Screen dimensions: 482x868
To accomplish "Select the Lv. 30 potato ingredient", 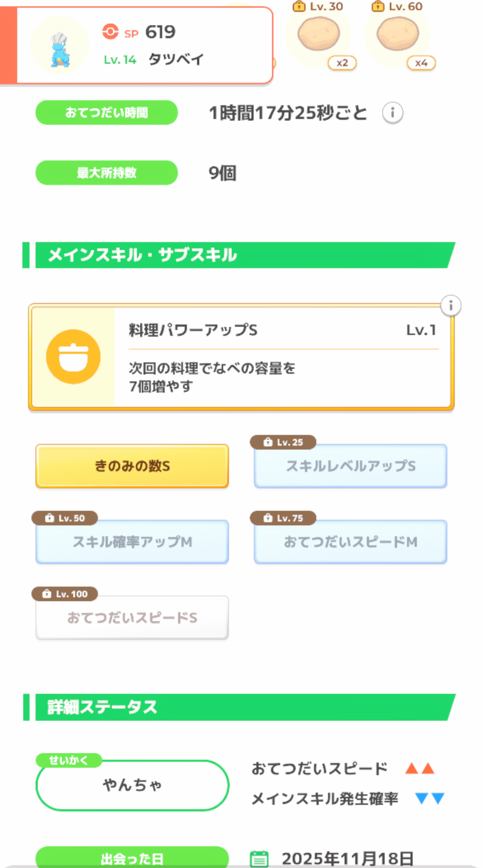I will point(318,34).
